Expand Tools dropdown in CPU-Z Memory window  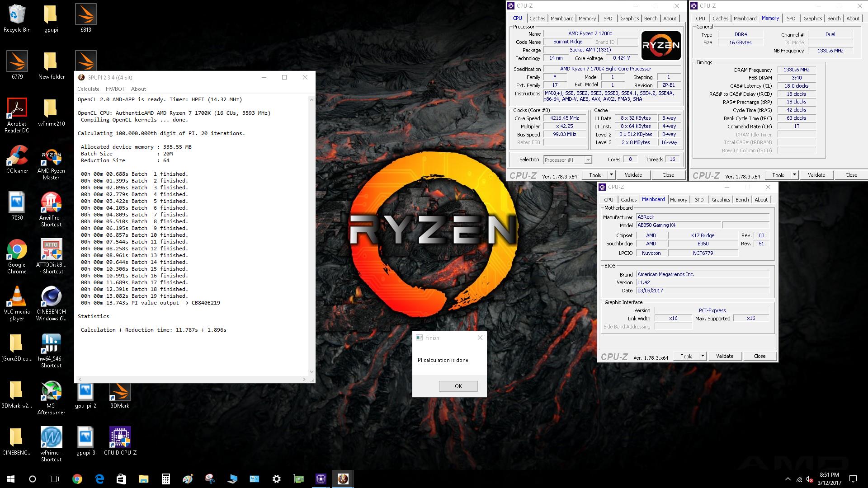[x=794, y=175]
